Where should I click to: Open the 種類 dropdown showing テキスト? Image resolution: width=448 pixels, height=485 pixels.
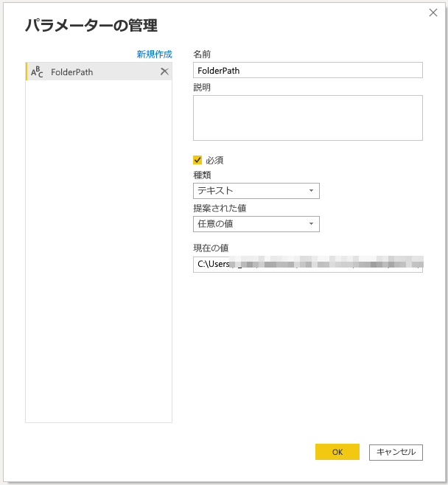point(256,191)
